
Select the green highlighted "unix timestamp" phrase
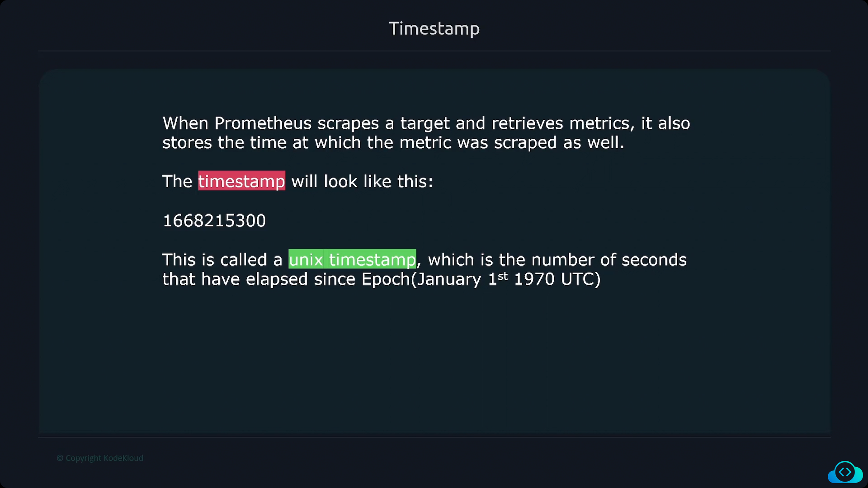point(352,259)
